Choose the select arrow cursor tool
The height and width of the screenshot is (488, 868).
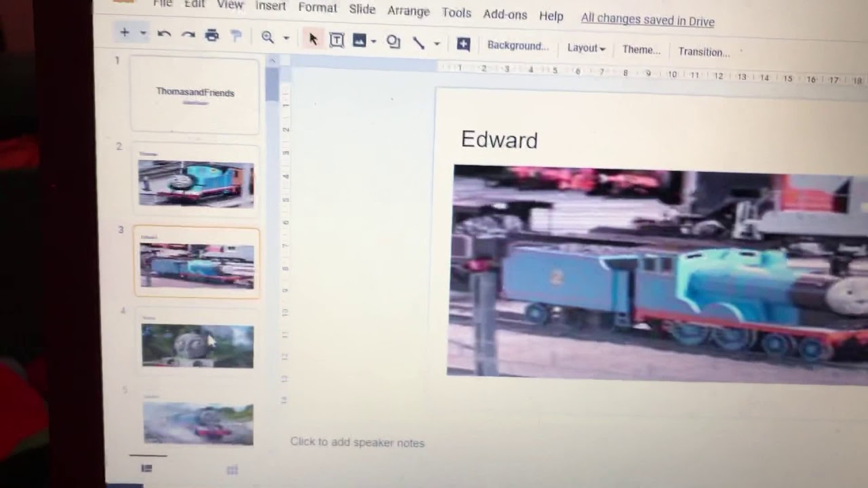pos(313,39)
